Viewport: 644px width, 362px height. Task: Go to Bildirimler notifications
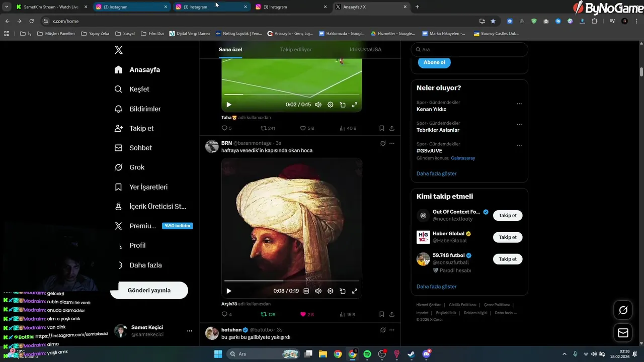(138, 109)
